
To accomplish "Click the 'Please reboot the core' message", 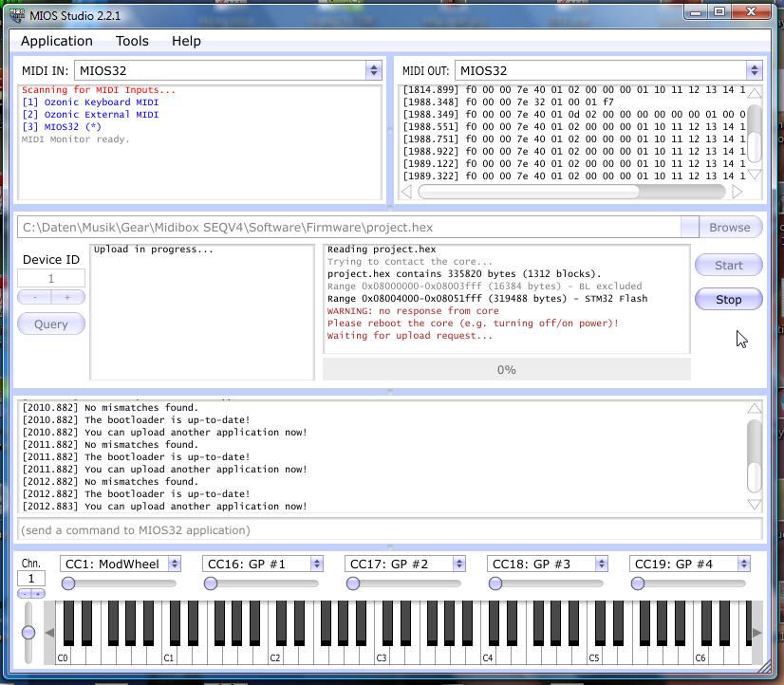I will (x=473, y=324).
